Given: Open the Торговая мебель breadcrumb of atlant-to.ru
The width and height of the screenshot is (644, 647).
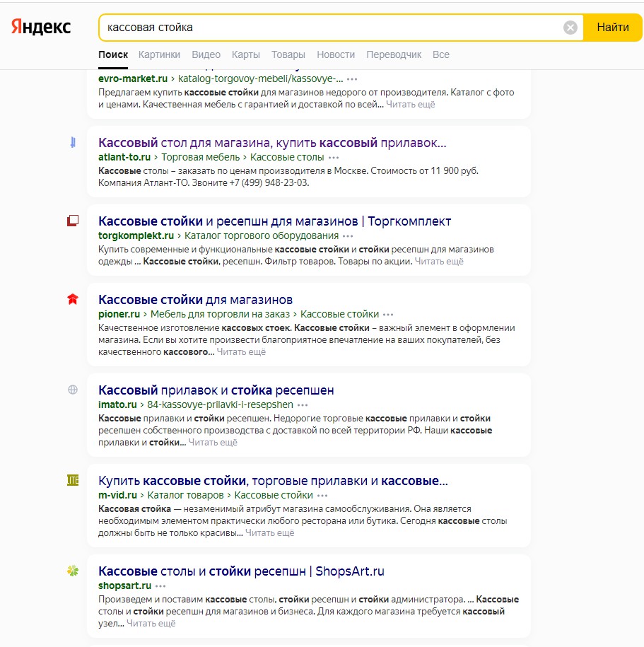Looking at the screenshot, I should 201,157.
